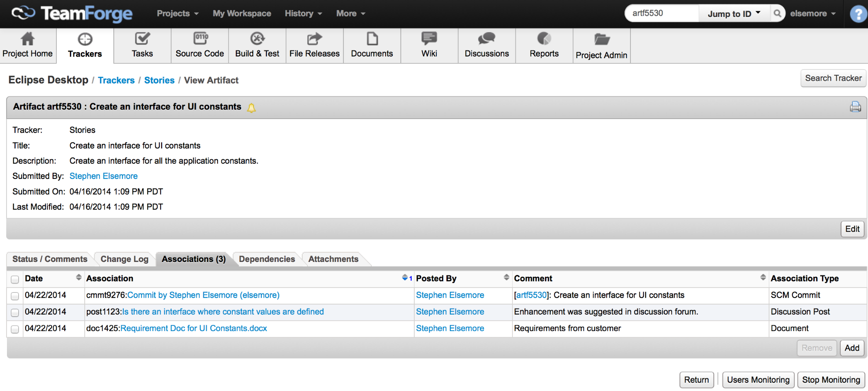
Task: Click the Edit button for the artifact
Action: (852, 229)
